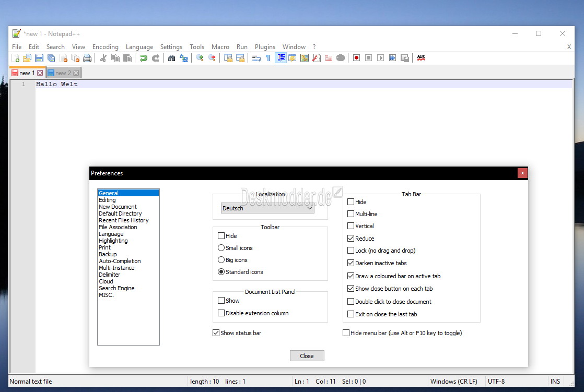584x392 pixels.
Task: Show all characters with pilcrow icon
Action: coord(268,58)
